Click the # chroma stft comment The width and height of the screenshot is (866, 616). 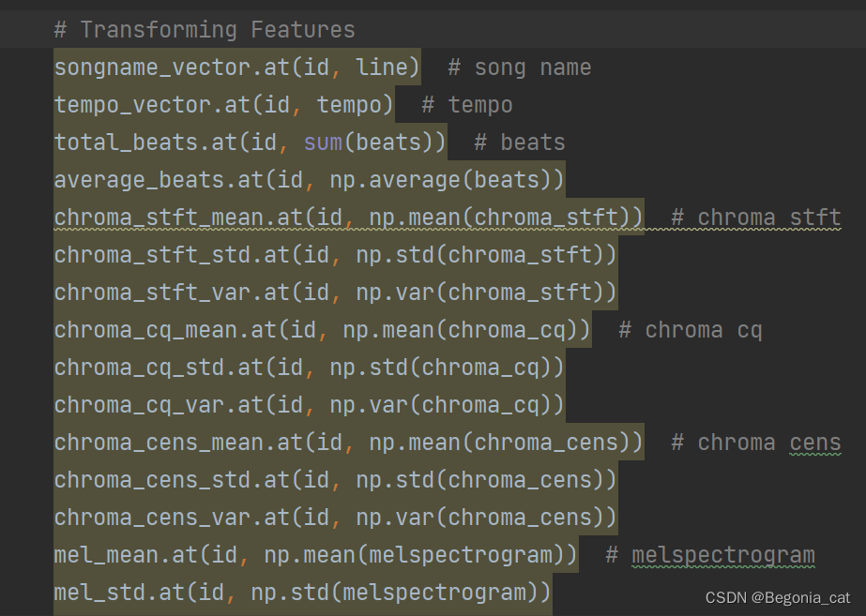[x=755, y=217]
